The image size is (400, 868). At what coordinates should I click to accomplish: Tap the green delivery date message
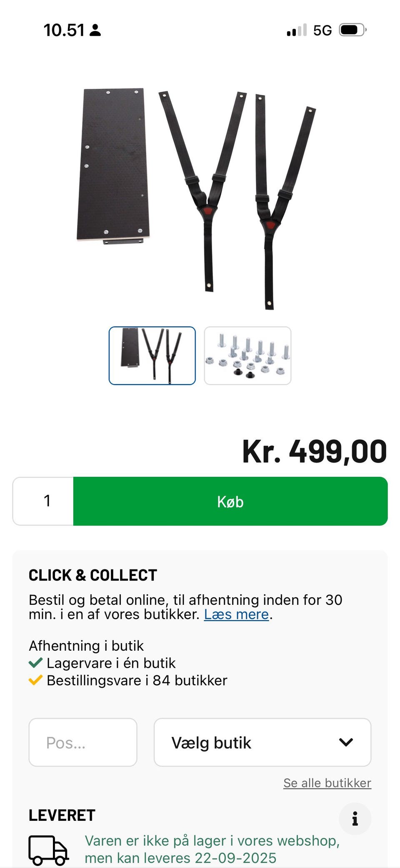click(212, 849)
